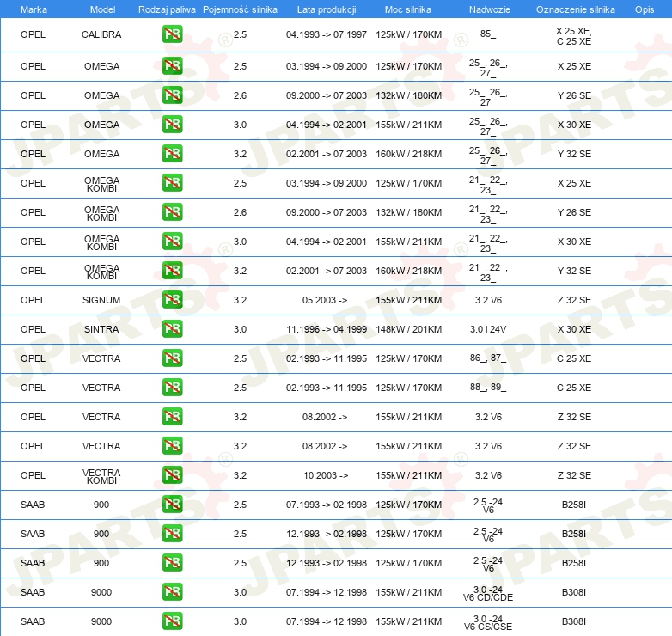Click 125kW / 170KM in the CALIBRA row
Viewport: 672px width, 636px height.
[x=408, y=34]
